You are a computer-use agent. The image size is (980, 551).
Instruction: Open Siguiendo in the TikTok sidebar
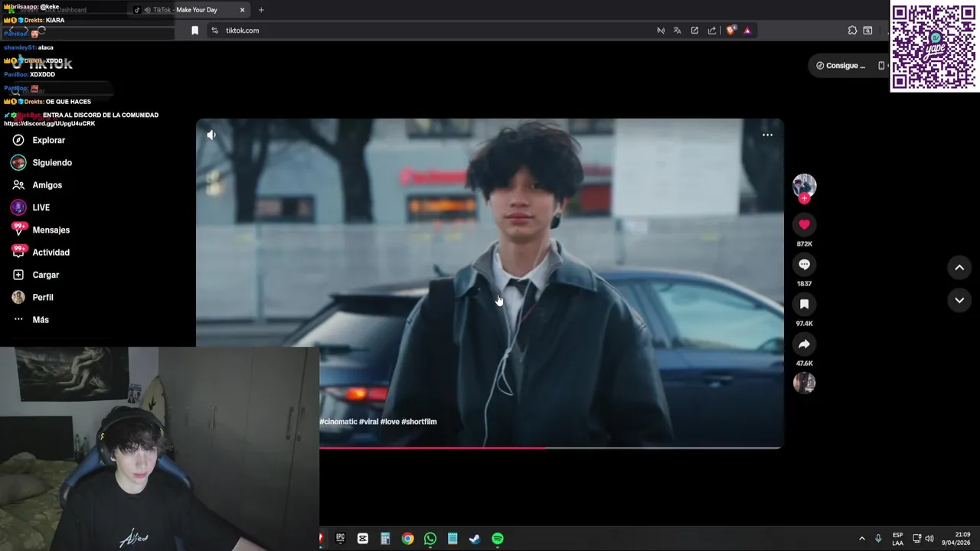tap(52, 162)
